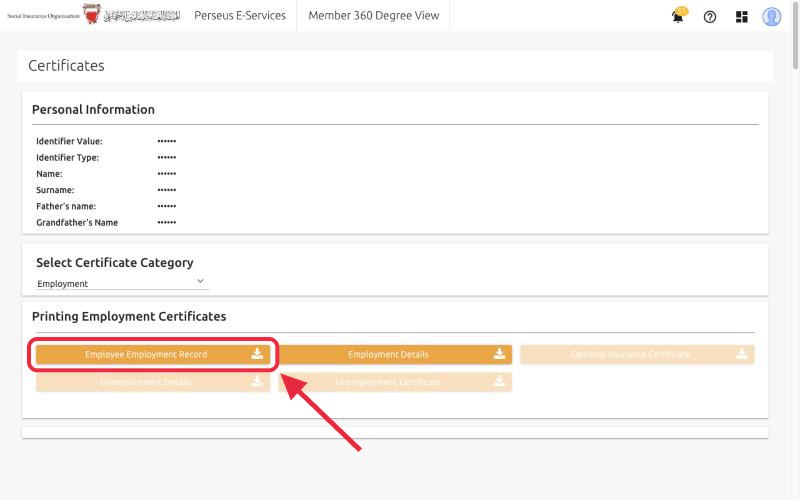Click the Unemployment Details button

pyautogui.click(x=153, y=382)
